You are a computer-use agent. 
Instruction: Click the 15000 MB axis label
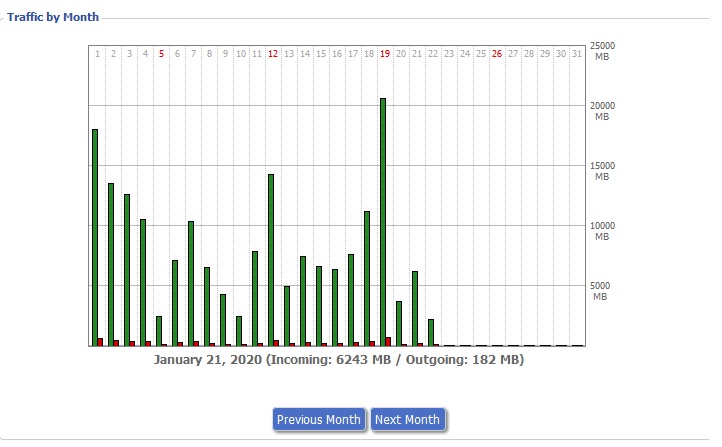click(602, 171)
